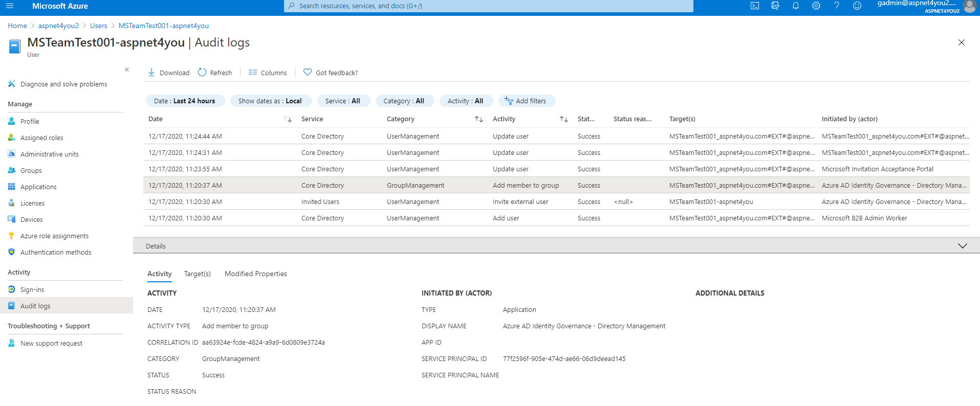This screenshot has height=406, width=980.
Task: Select log row dated 11:24:31 AM
Action: (x=556, y=152)
